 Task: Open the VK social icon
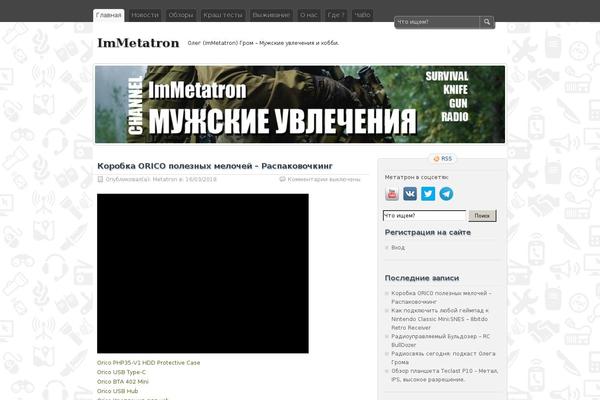click(x=410, y=194)
